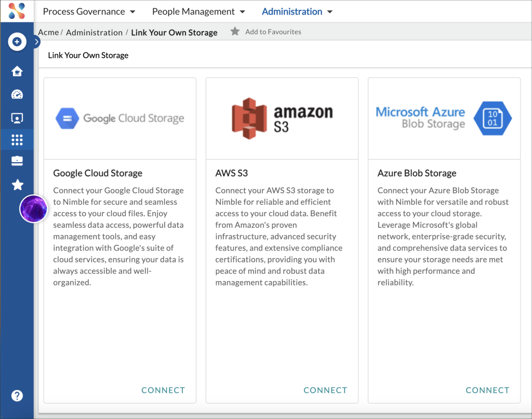Expand the Process Governance dropdown arrow

click(x=132, y=12)
